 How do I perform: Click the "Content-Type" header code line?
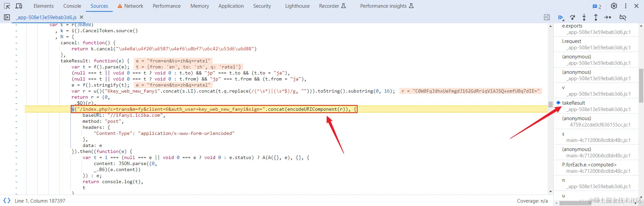[x=164, y=133]
